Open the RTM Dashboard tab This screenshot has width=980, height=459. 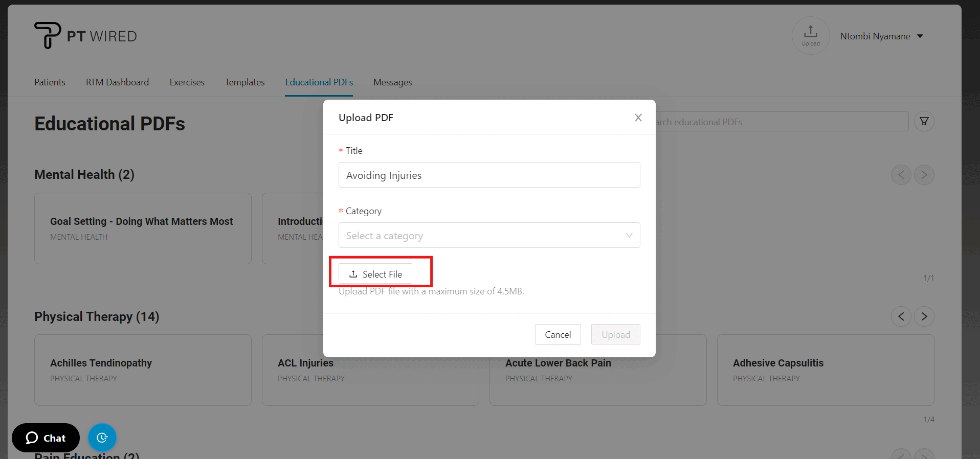click(117, 82)
